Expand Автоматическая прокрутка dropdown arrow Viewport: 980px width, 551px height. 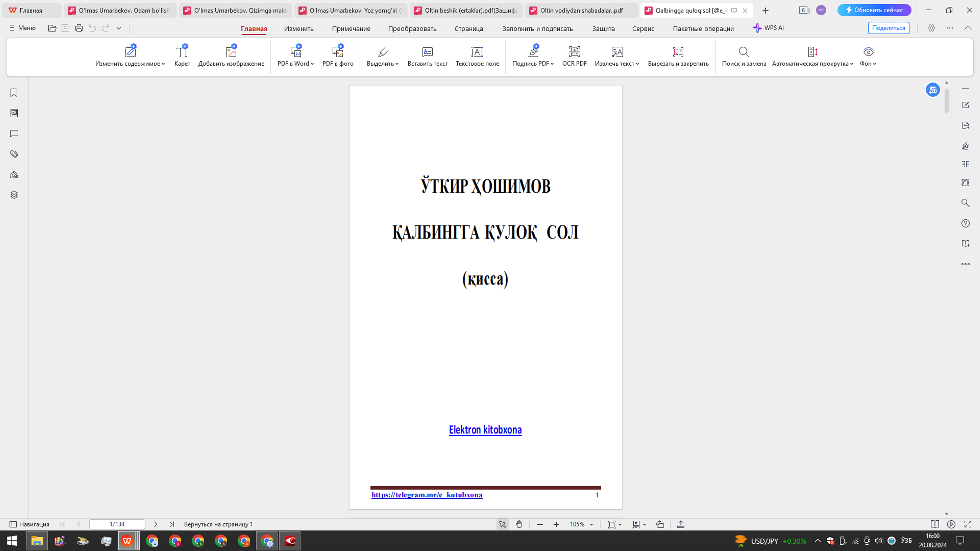[x=851, y=64]
